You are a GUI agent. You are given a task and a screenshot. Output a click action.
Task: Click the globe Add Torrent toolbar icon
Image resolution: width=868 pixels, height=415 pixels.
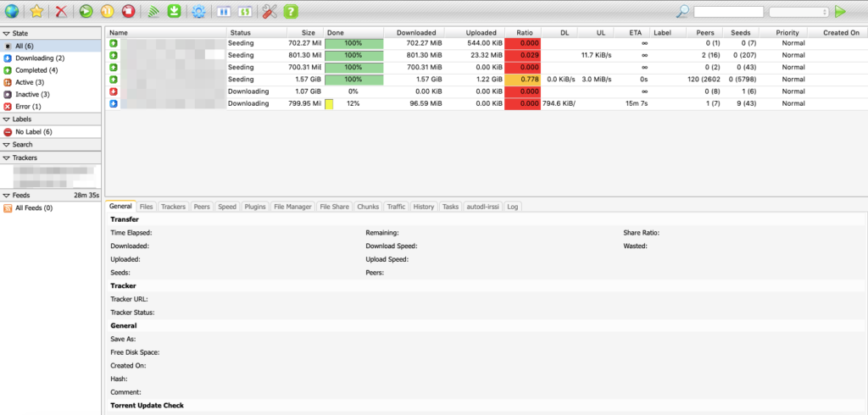point(11,10)
